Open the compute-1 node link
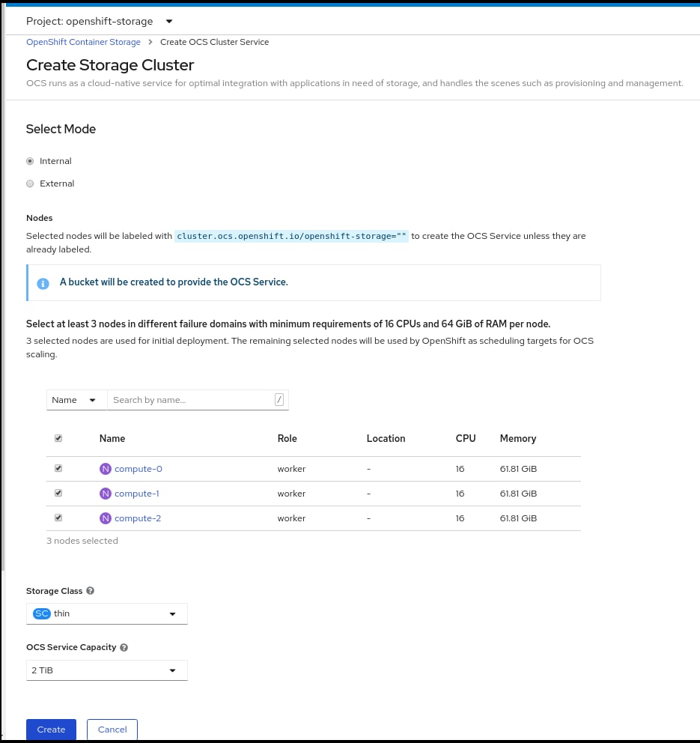Screen dimensions: 700x743 tap(137, 494)
